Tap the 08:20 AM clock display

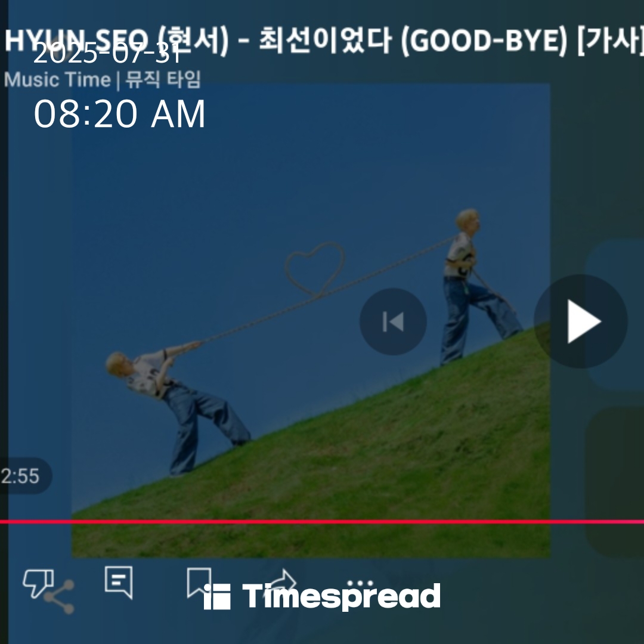tap(119, 114)
